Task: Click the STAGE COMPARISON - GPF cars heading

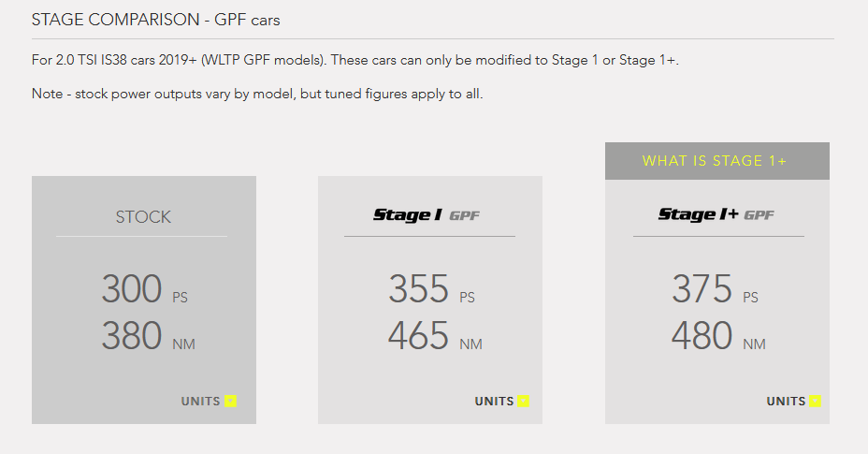Action: pos(155,20)
